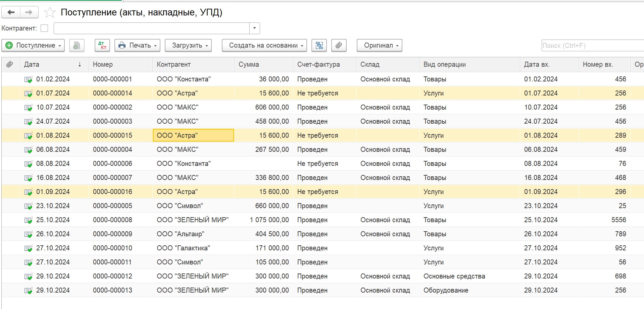
Task: Click the paperclip attach files toolbar button
Action: pyautogui.click(x=339, y=46)
